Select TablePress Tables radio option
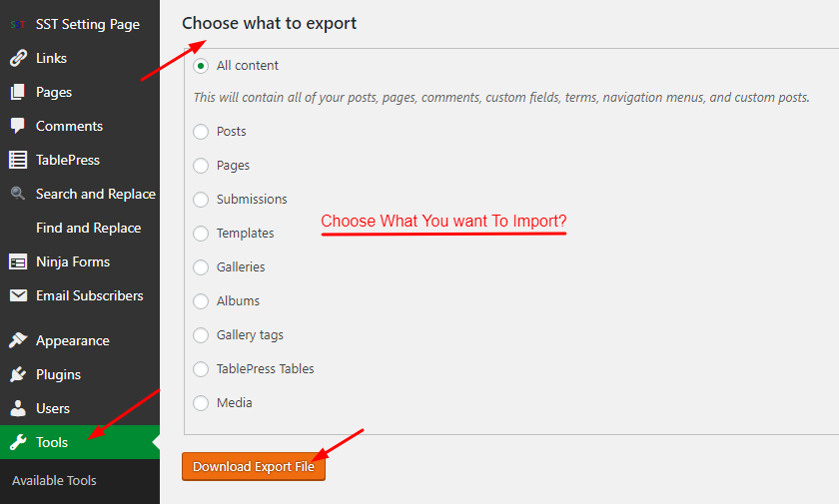This screenshot has width=839, height=504. (x=201, y=369)
